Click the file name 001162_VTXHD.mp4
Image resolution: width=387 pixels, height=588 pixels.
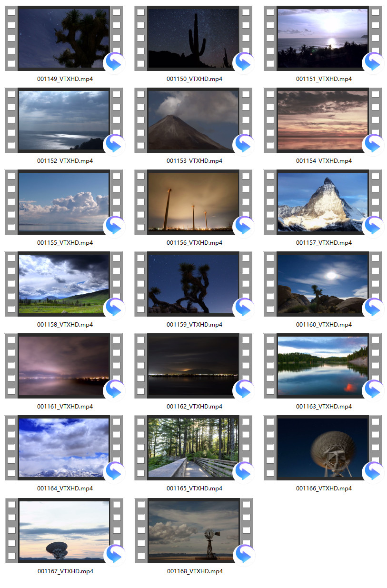[194, 407]
